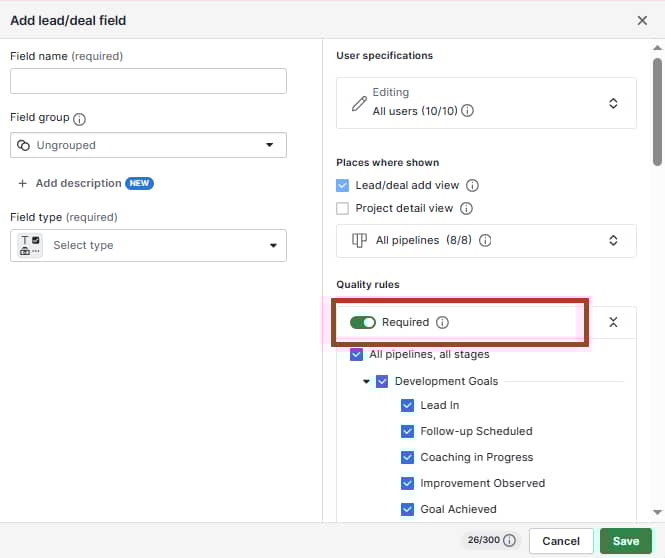The image size is (665, 558).
Task: Open info icon next to 26/300 counter
Action: (509, 540)
